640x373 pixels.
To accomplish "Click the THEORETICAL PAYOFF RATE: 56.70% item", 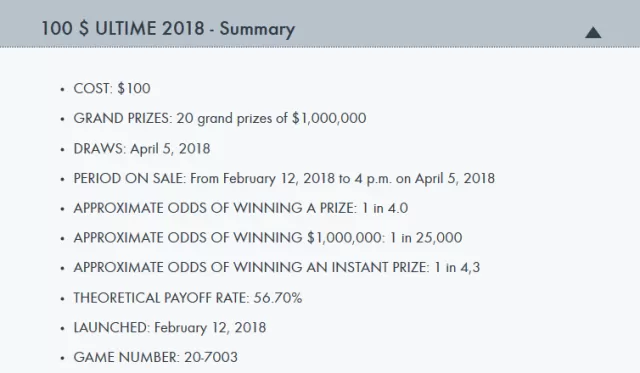I will point(188,298).
